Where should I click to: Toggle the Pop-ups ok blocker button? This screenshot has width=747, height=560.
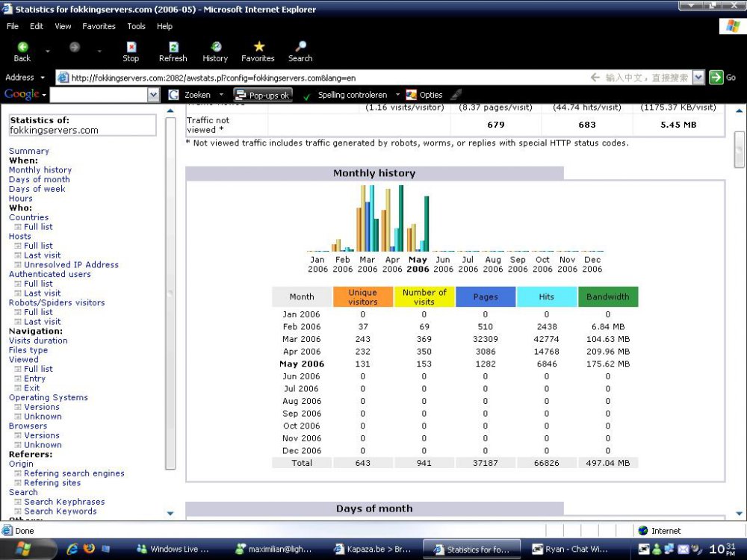(262, 95)
